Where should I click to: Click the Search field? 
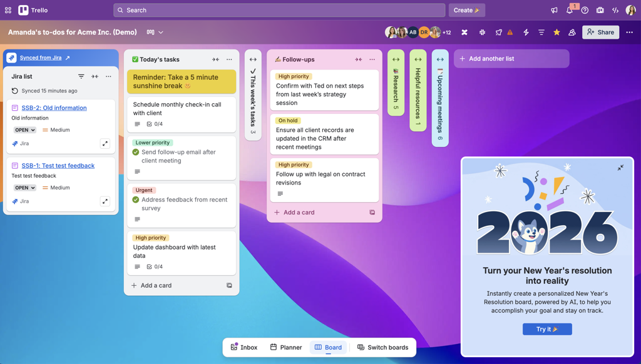click(279, 10)
